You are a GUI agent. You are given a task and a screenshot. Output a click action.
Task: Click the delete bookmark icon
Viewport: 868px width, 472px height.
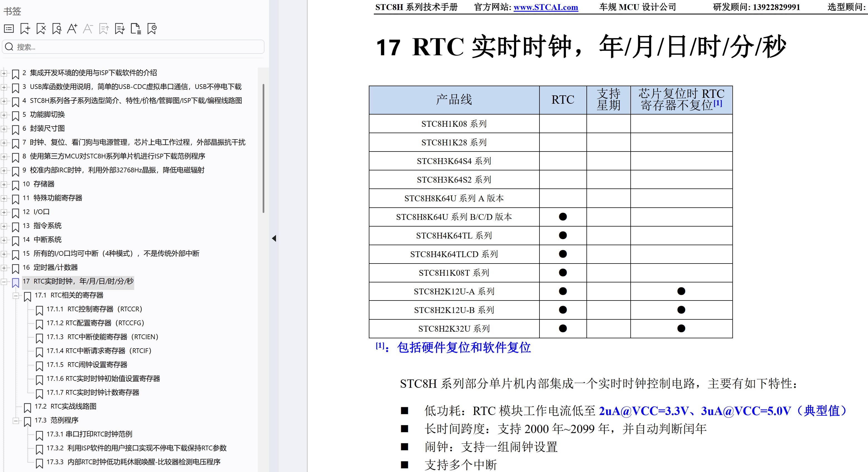point(41,29)
